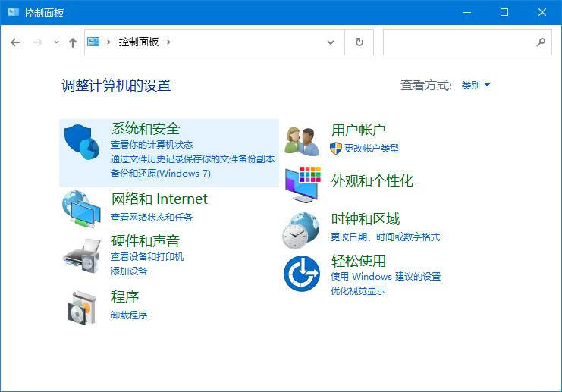Open 网络和 Internet category heading
This screenshot has height=392, width=562.
pos(159,199)
